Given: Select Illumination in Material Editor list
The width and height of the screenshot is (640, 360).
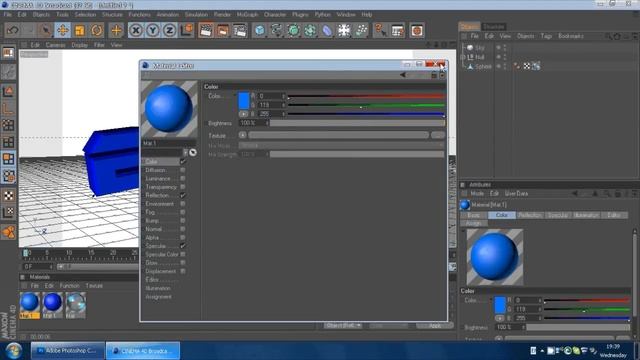Looking at the screenshot, I should coord(158,288).
